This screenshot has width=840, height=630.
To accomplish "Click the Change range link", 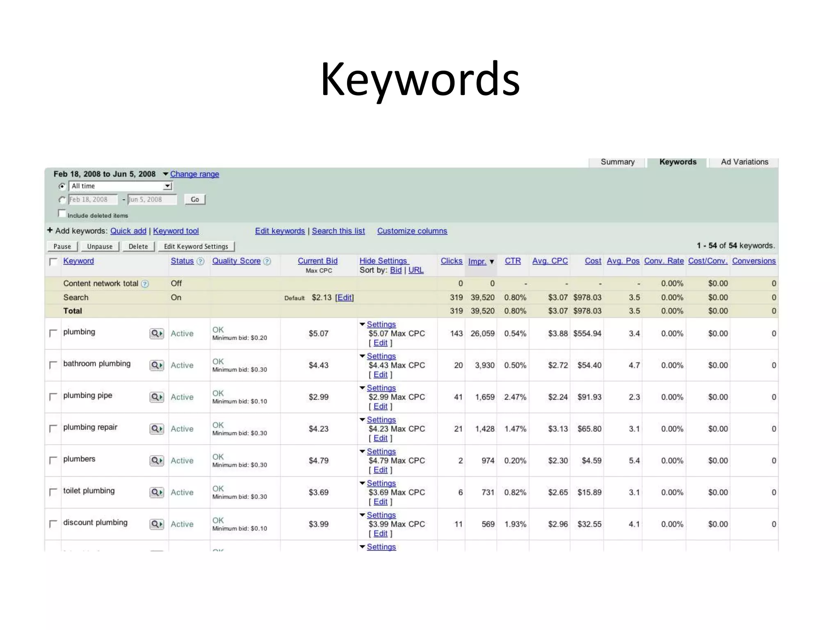I will coord(194,174).
